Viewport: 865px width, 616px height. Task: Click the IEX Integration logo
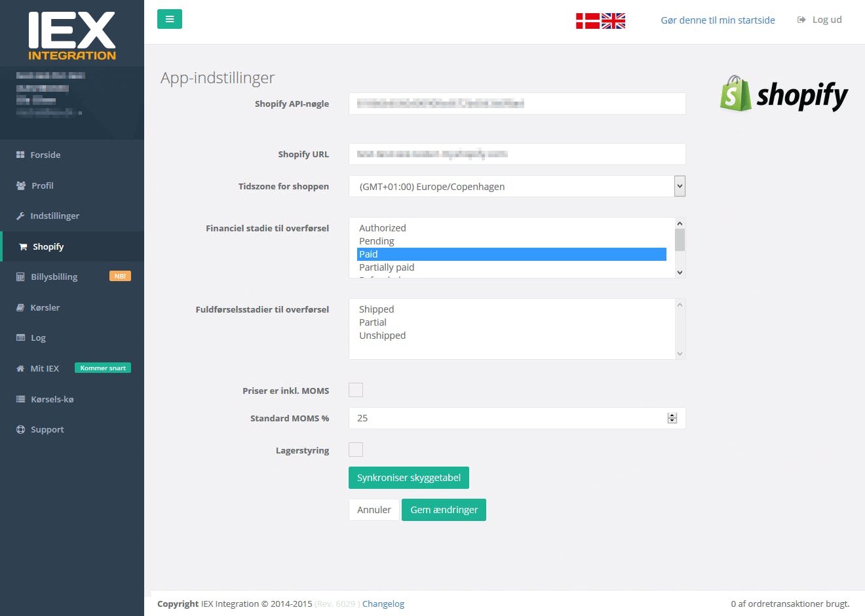click(x=72, y=36)
